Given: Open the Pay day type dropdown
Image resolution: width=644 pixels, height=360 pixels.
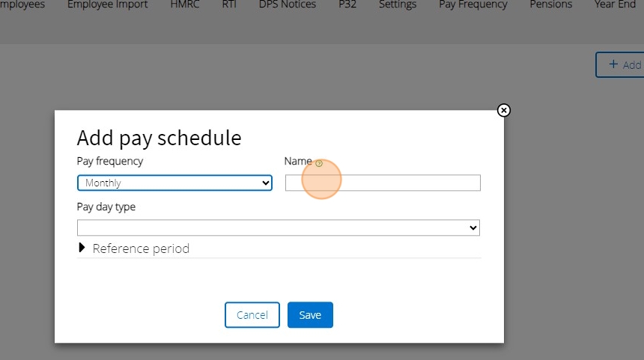Looking at the screenshot, I should pos(278,228).
